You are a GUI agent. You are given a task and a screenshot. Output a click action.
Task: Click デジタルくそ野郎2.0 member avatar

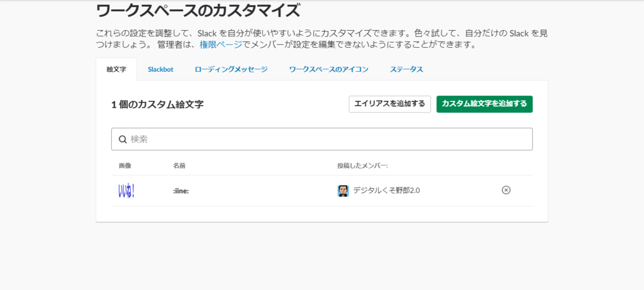click(343, 191)
